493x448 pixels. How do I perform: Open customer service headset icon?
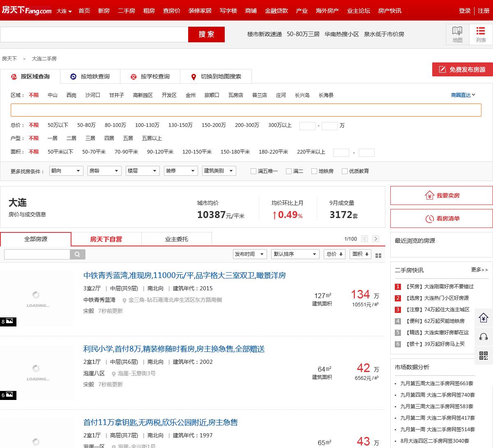click(484, 337)
